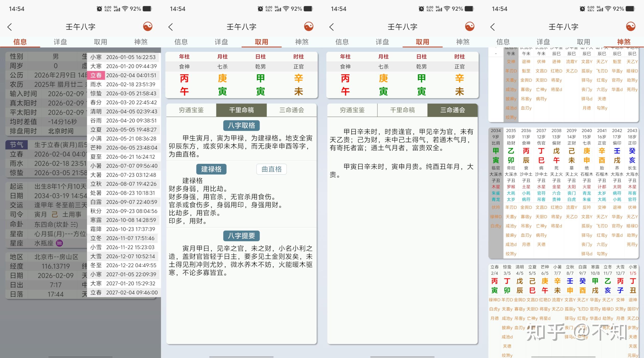Tap back arrow on the leftmost screen
Viewport: 644px width, 358px height.
click(10, 27)
